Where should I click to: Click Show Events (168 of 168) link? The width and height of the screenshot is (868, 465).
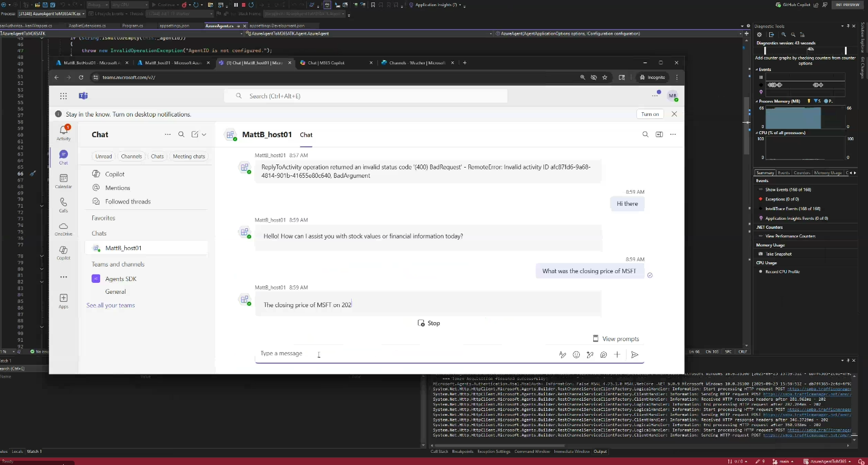789,189
